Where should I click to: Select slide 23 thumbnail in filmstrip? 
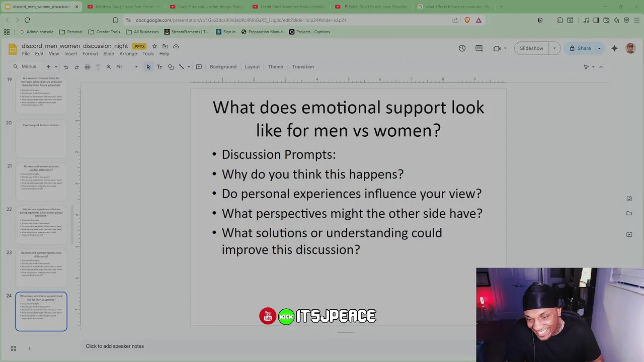coord(41,268)
